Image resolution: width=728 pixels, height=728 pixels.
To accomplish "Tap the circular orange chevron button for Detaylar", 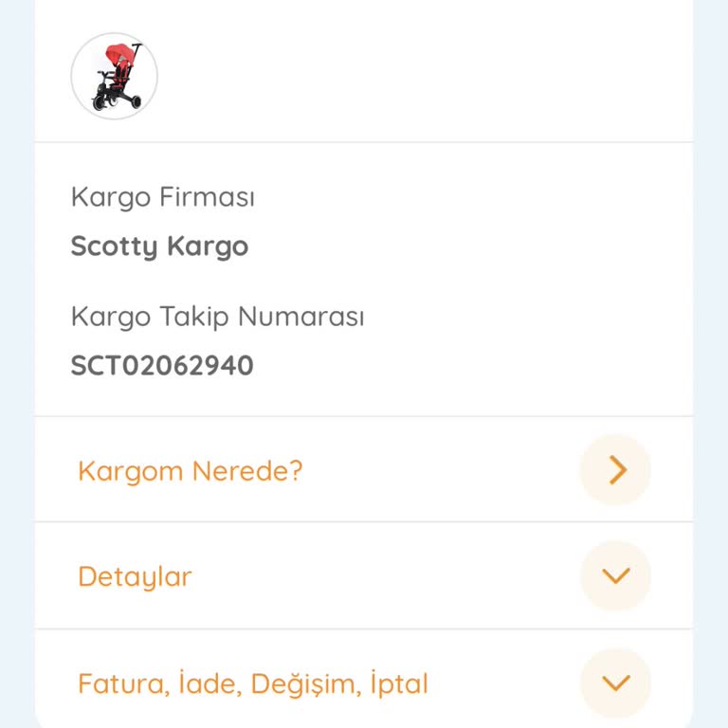I will pos(615,575).
